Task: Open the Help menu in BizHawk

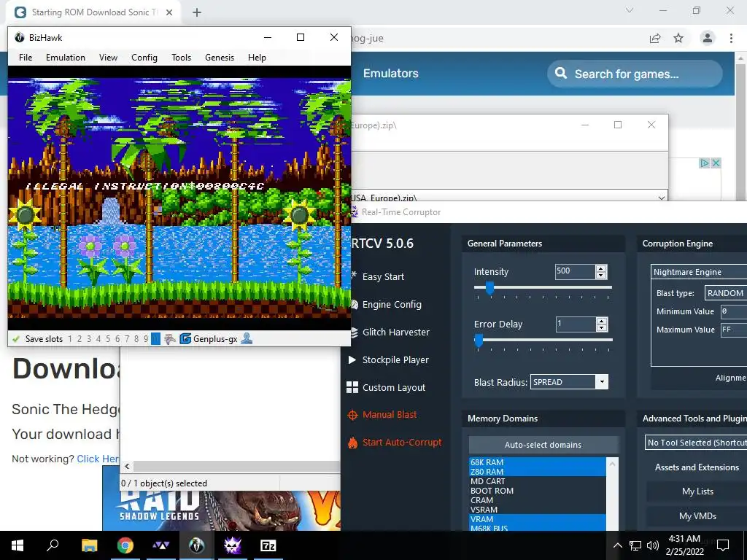Action: point(257,58)
